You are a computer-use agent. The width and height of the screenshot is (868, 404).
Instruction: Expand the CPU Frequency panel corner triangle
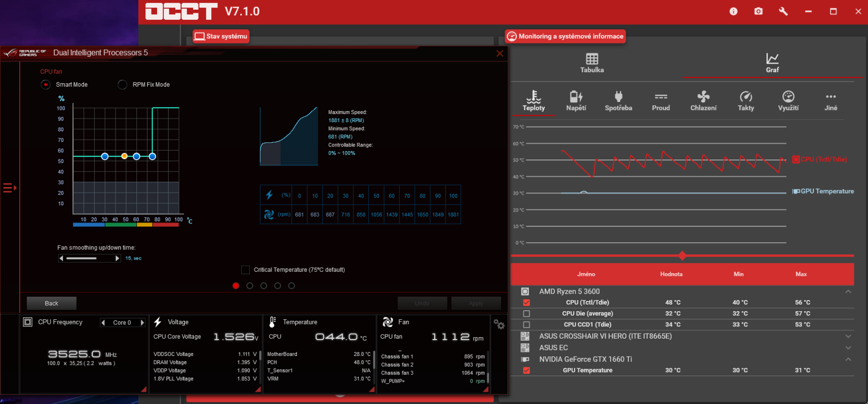(x=144, y=389)
